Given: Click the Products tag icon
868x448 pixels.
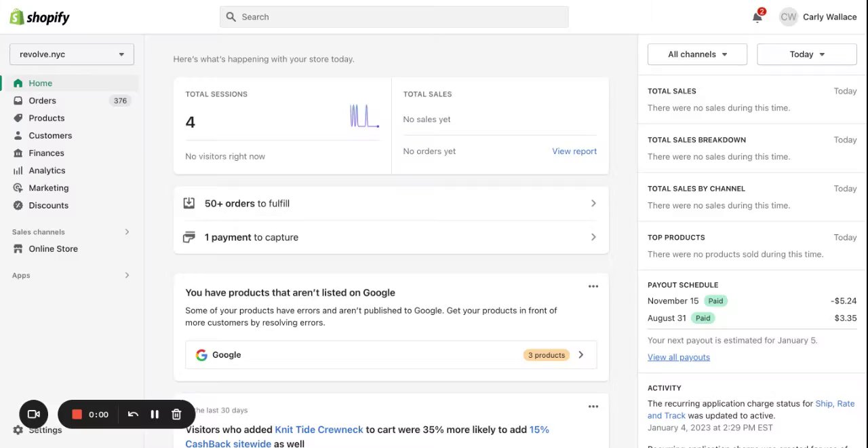Looking at the screenshot, I should click(x=18, y=118).
